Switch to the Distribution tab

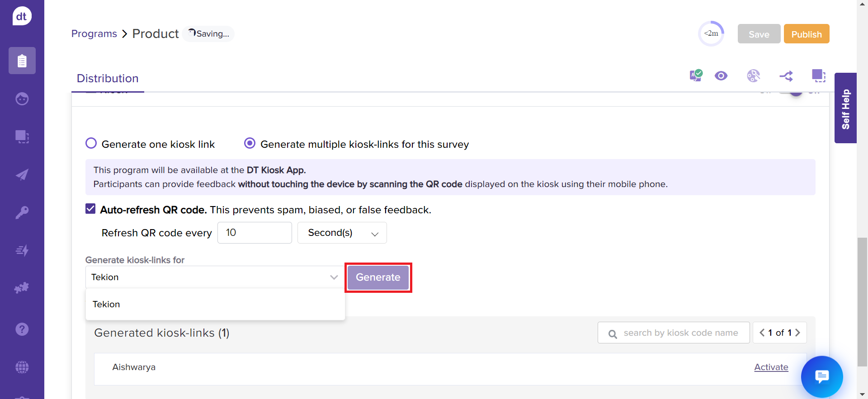click(x=108, y=79)
